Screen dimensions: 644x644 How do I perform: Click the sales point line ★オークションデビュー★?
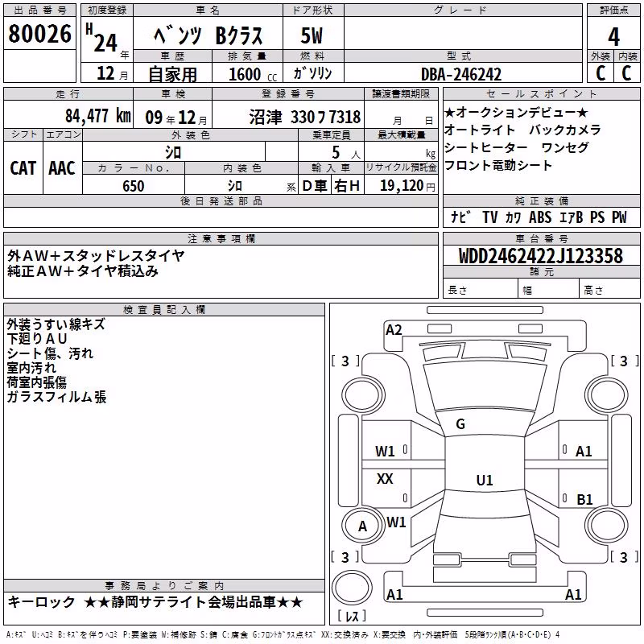[x=516, y=112]
